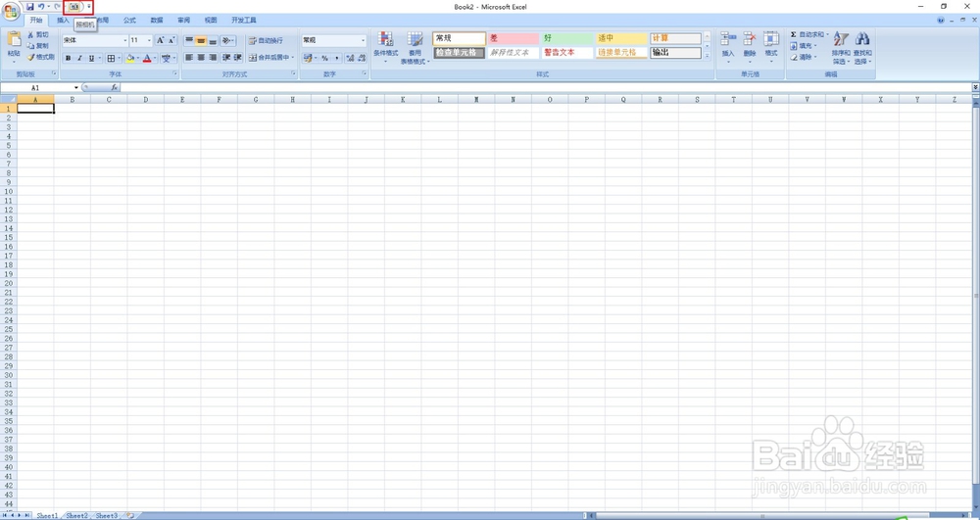Click the Percent Style icon
The width and height of the screenshot is (980, 520).
click(x=324, y=58)
